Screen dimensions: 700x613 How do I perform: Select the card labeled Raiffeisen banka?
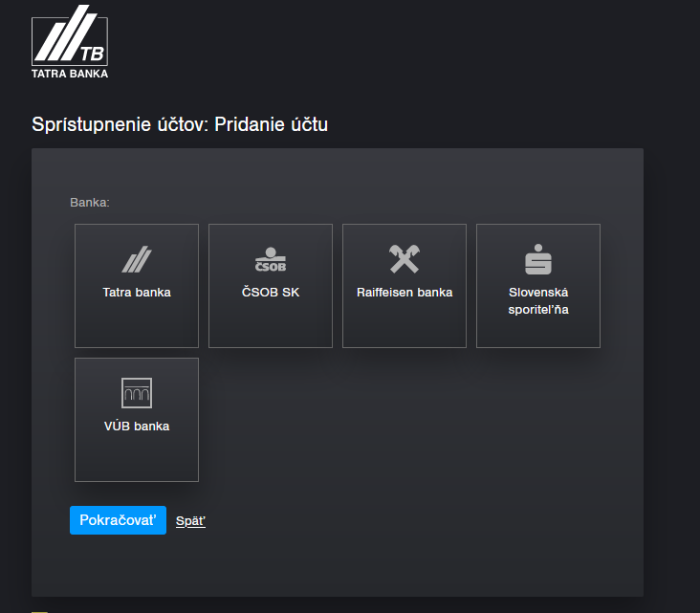click(405, 286)
